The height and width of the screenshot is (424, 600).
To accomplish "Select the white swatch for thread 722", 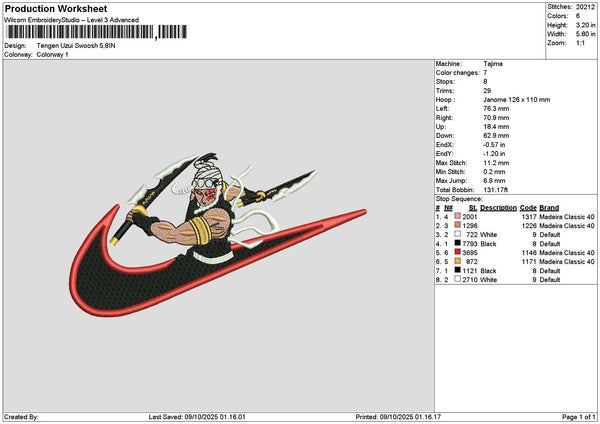I will pyautogui.click(x=457, y=234).
